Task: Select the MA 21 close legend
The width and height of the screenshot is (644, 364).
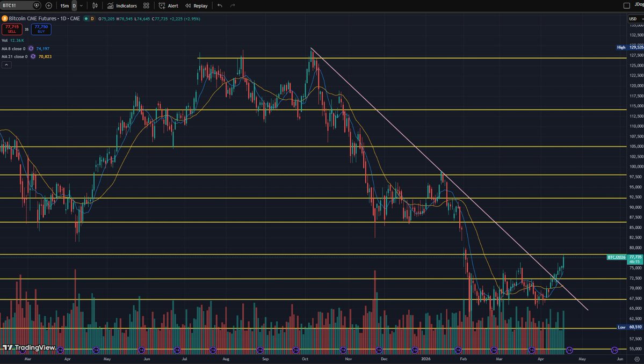Action: pos(15,56)
